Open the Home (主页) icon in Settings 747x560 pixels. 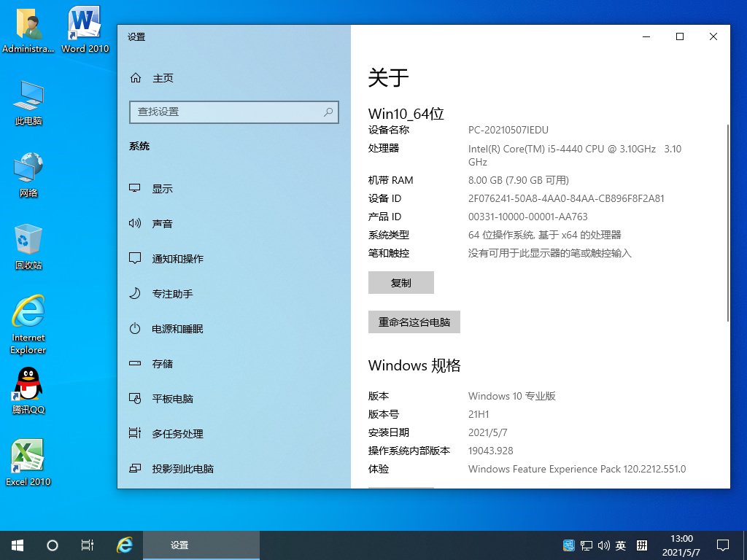(136, 77)
